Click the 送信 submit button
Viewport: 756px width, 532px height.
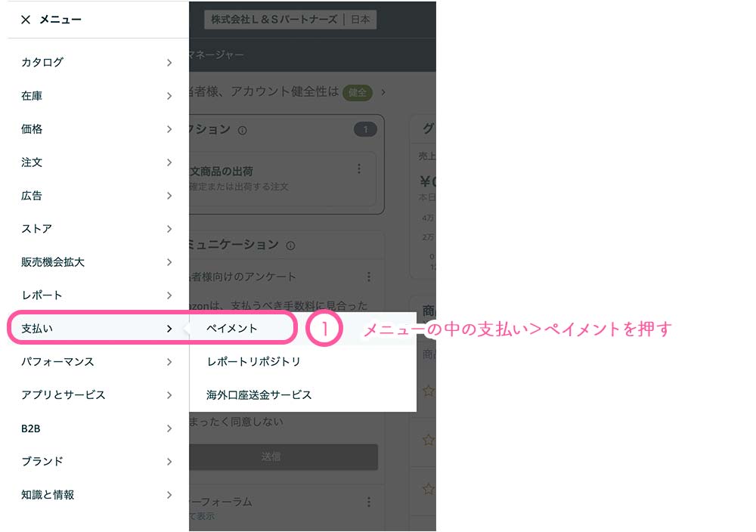point(283,457)
